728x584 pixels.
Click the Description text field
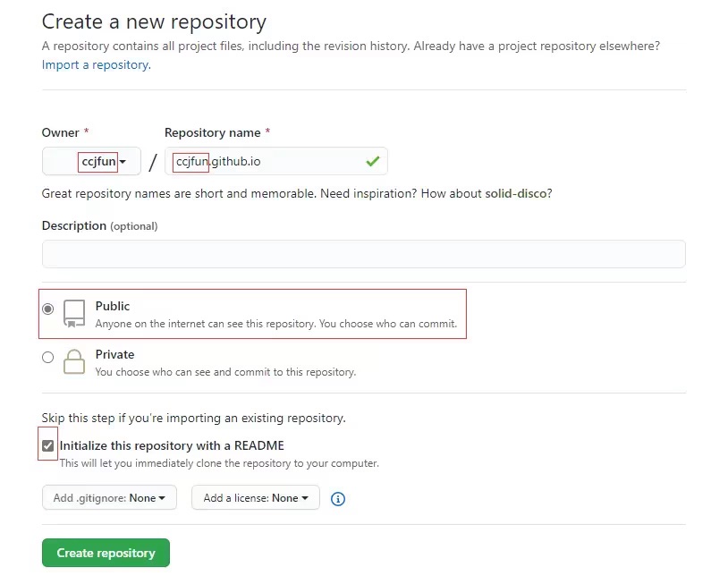pyautogui.click(x=363, y=254)
